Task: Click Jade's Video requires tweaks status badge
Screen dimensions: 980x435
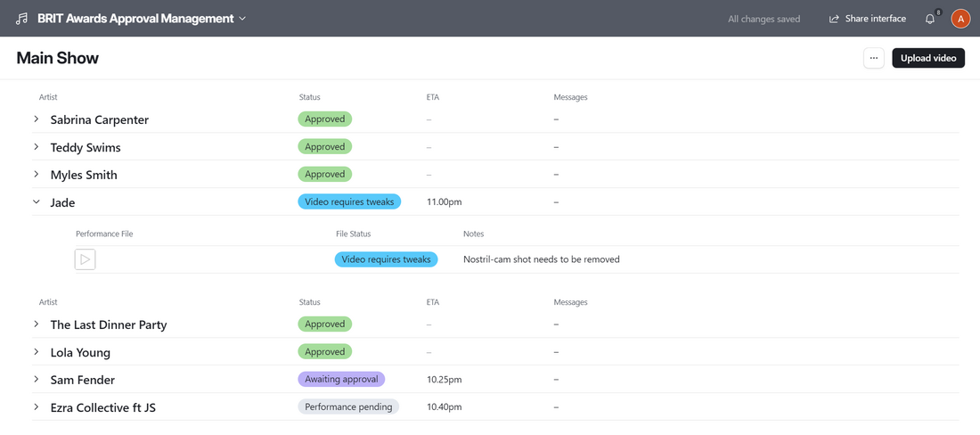Action: tap(349, 202)
